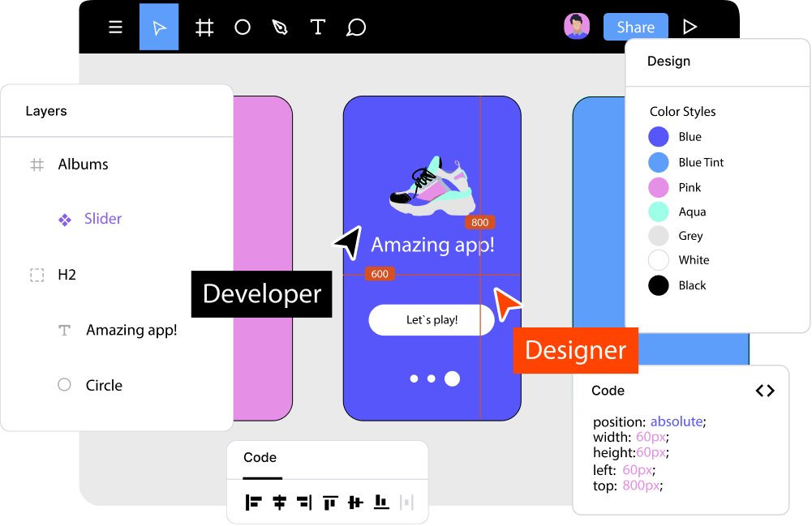The width and height of the screenshot is (812, 526).
Task: Open the Code tab above alignment tools
Action: click(x=260, y=458)
